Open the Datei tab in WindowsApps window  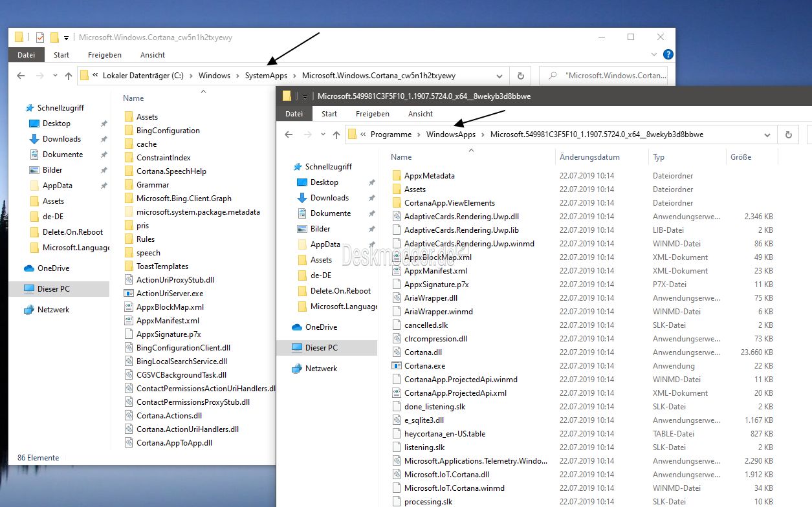294,114
